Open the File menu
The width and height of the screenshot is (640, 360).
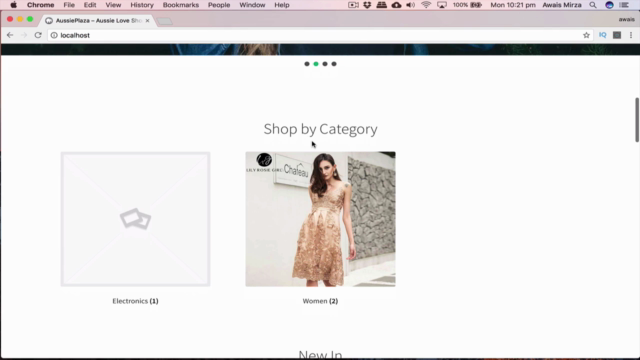[x=69, y=5]
